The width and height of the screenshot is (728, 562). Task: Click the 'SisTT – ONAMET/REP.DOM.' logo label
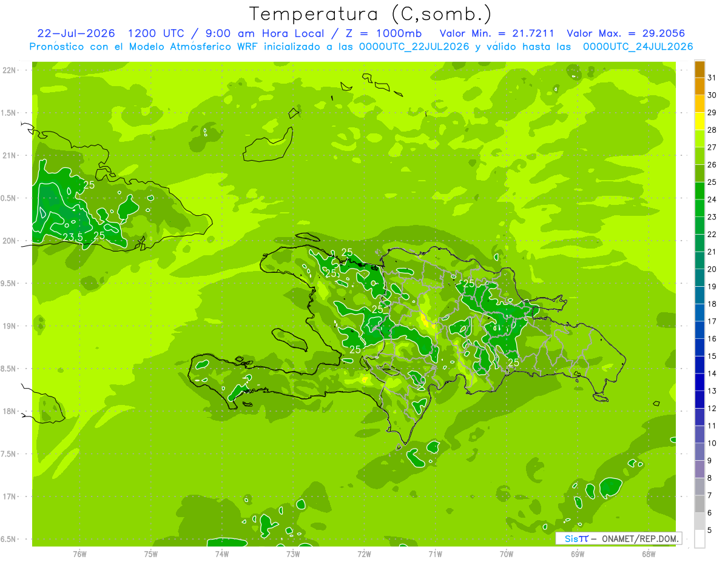pyautogui.click(x=619, y=538)
